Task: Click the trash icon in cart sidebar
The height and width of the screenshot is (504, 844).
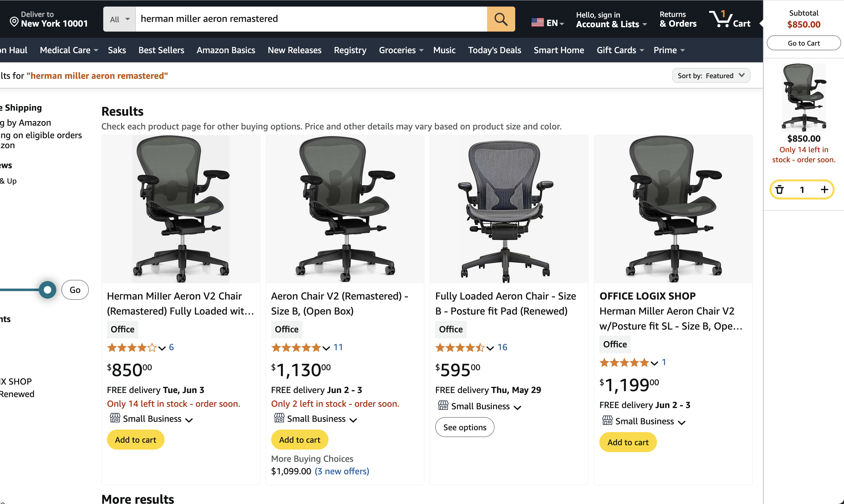Action: tap(780, 189)
